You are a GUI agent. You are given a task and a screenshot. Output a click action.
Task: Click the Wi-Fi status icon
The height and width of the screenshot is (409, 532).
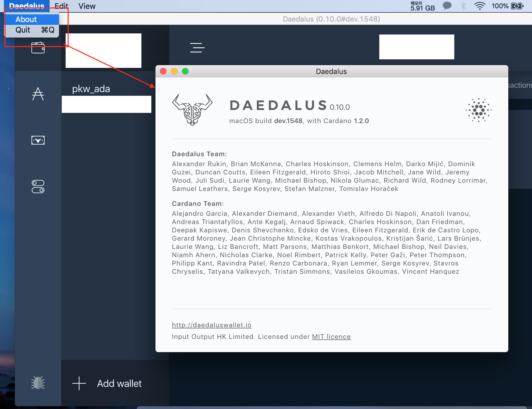tap(480, 6)
